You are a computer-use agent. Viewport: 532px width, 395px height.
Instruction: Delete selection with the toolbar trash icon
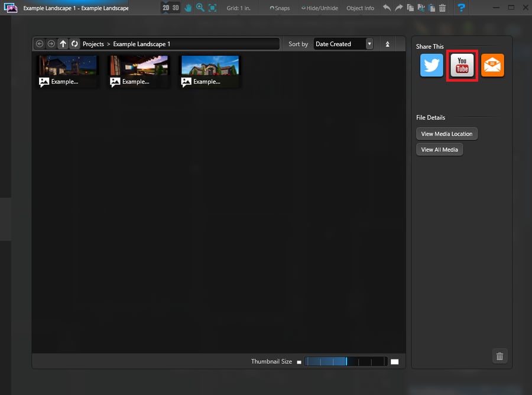click(x=442, y=8)
